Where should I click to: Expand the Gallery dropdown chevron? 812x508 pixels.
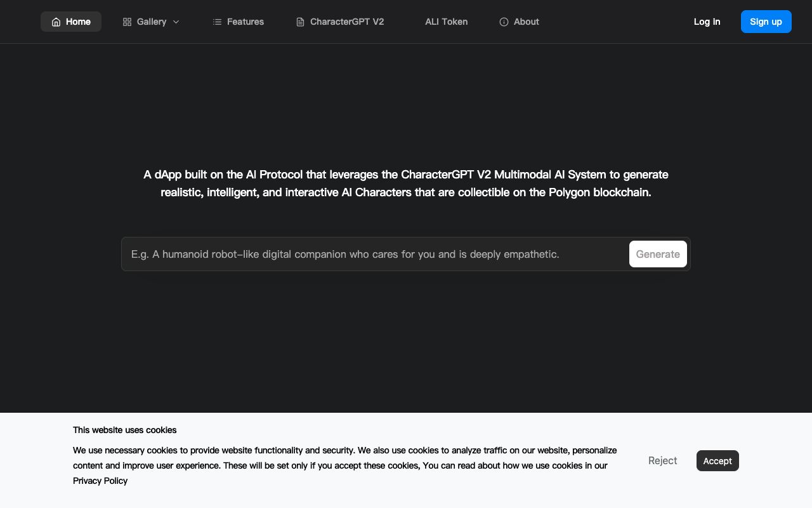(176, 22)
